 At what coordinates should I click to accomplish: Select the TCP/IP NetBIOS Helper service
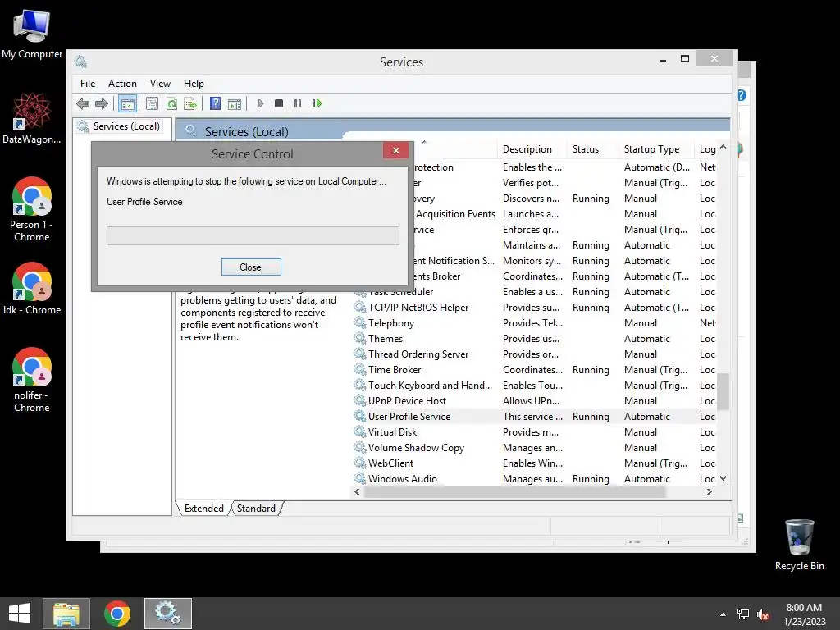(x=535, y=308)
